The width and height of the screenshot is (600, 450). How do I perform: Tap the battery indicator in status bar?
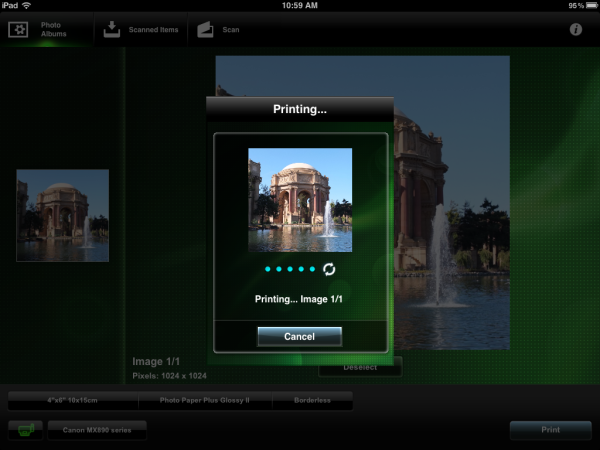point(586,6)
